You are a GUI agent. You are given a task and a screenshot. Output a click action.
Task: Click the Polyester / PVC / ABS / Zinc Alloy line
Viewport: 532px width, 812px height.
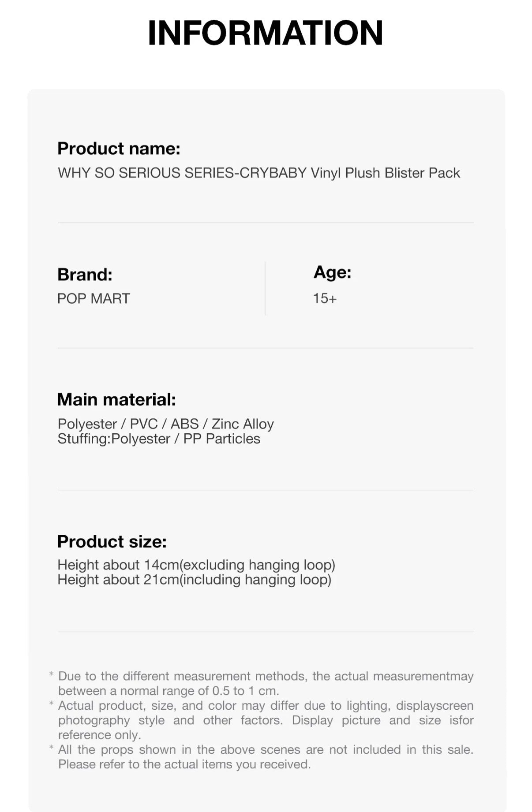[165, 424]
